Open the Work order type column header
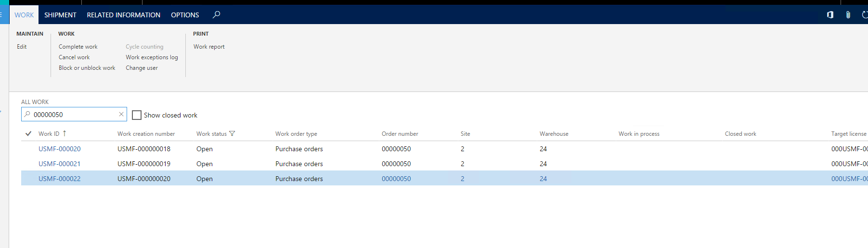The height and width of the screenshot is (248, 868). [x=296, y=134]
